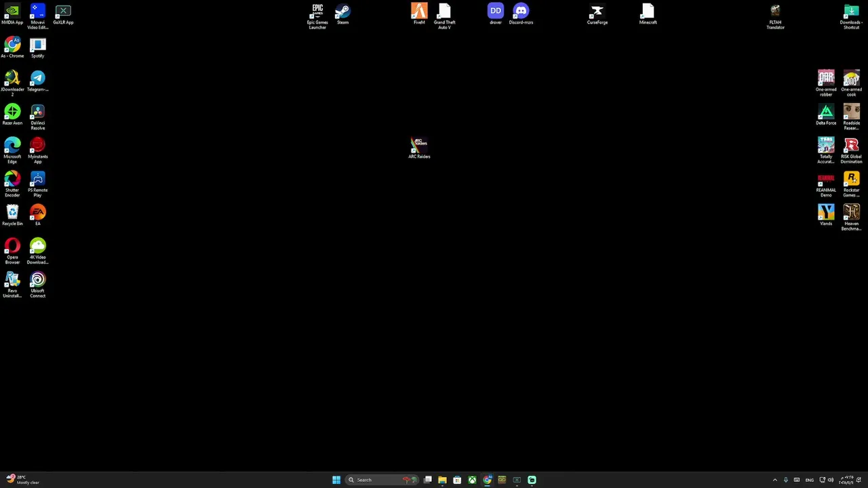868x488 pixels.
Task: Select the JDownloader 2 desktop icon
Action: coord(12,83)
